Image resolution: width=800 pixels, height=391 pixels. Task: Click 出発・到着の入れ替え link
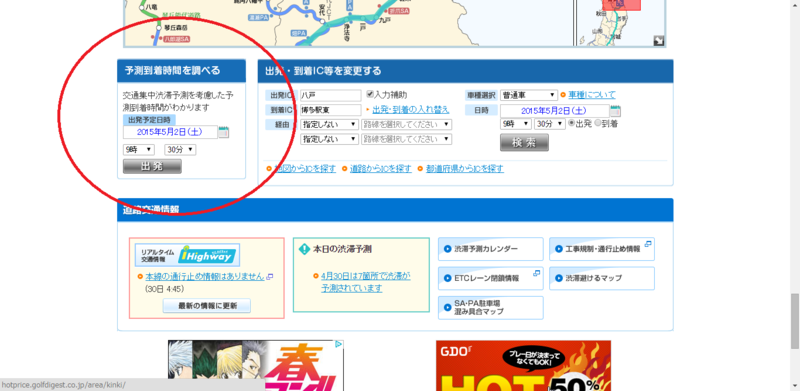coord(411,109)
